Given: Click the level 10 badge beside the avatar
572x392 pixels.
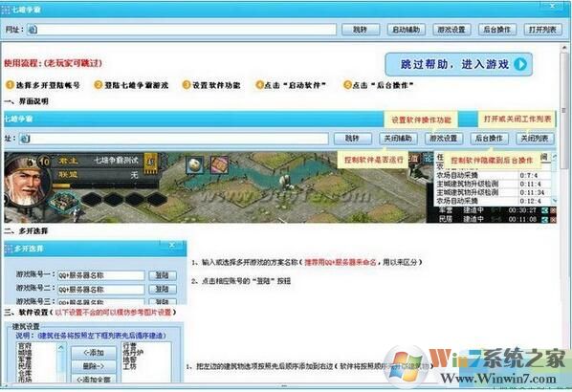Looking at the screenshot, I should [x=44, y=161].
